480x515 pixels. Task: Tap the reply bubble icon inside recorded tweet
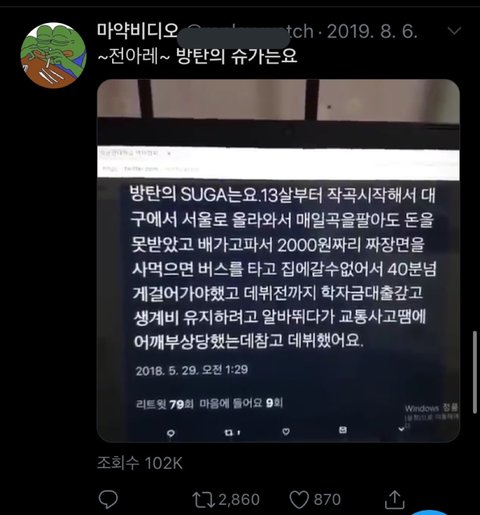[171, 433]
